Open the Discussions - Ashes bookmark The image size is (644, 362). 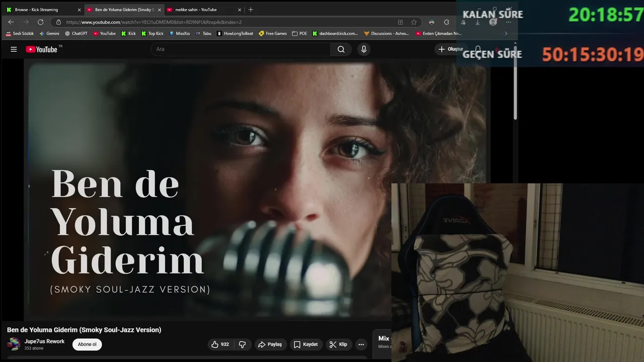pyautogui.click(x=386, y=34)
